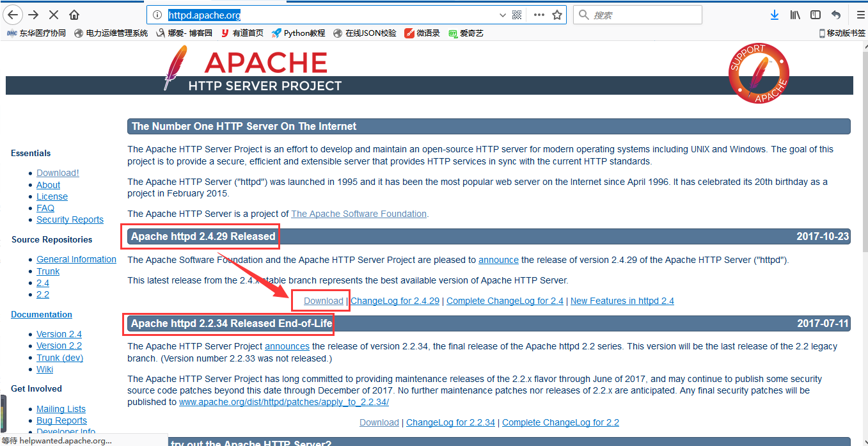Open Trunk (dev) documentation link
The width and height of the screenshot is (868, 446).
[x=59, y=358]
